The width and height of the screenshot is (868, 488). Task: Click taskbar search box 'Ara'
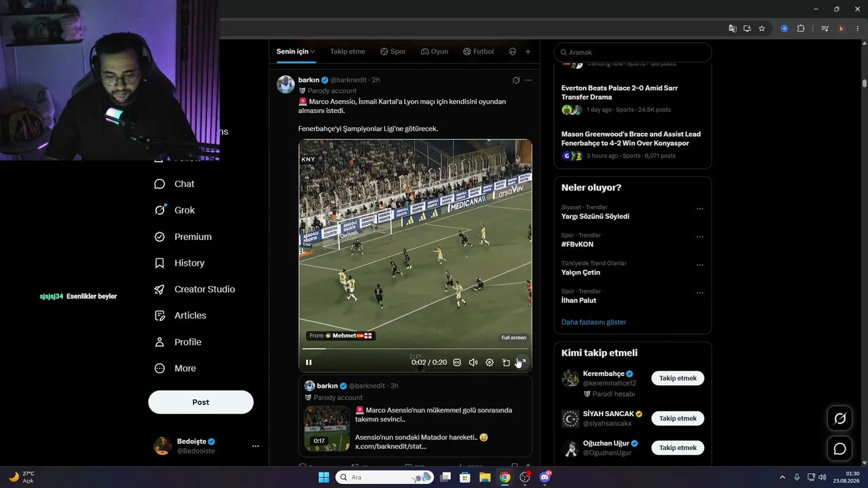coord(384,477)
